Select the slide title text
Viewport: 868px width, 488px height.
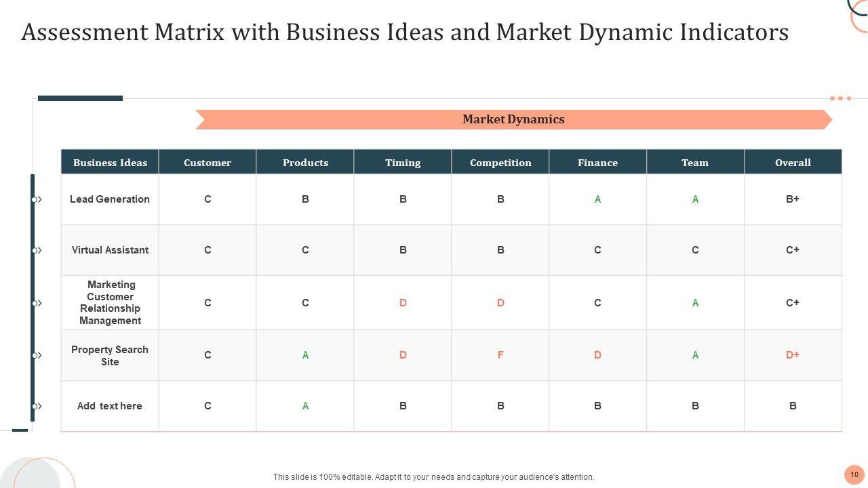405,33
